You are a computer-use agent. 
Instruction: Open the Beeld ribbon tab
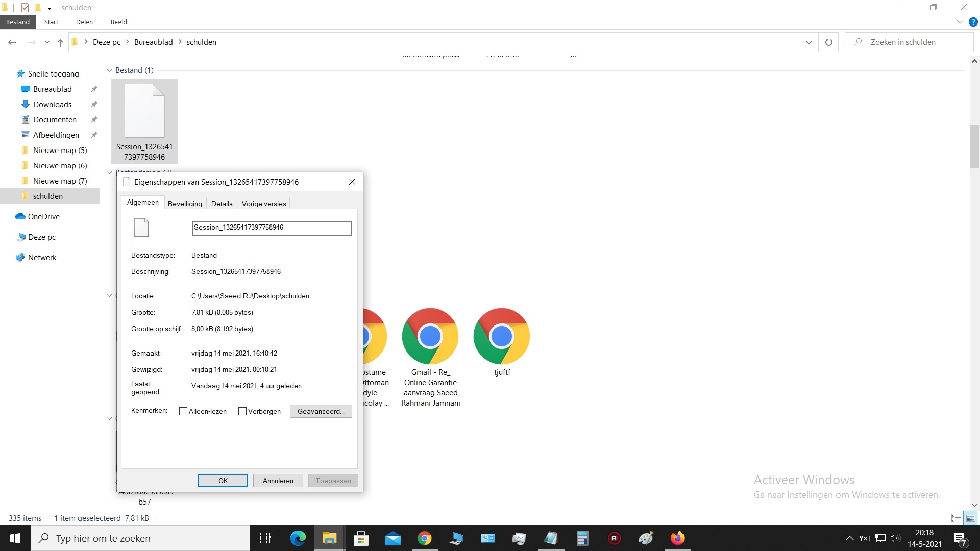coord(118,22)
